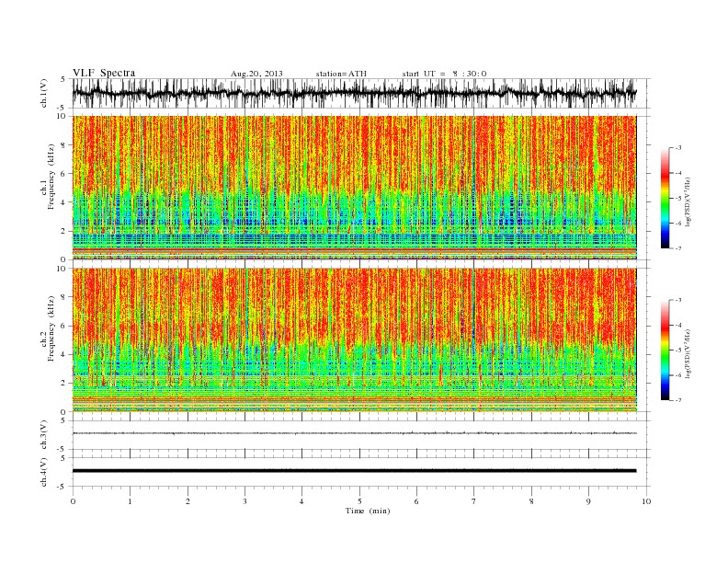Click the 6 kHz tick label on ch.1 spectrogram
This screenshot has height=563, width=728.
pos(64,174)
